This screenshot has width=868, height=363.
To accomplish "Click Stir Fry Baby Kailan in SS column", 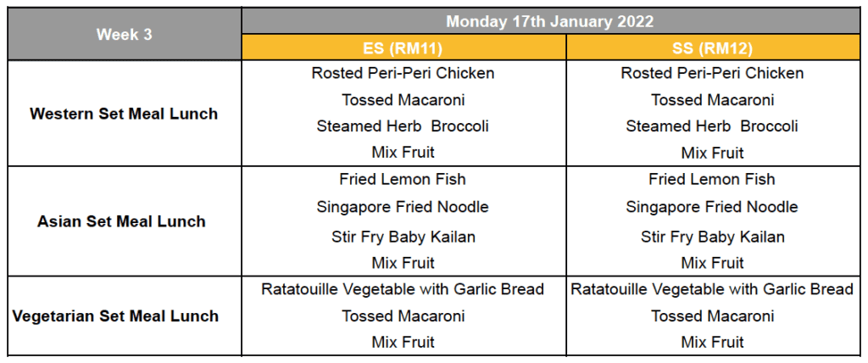I will tap(713, 237).
